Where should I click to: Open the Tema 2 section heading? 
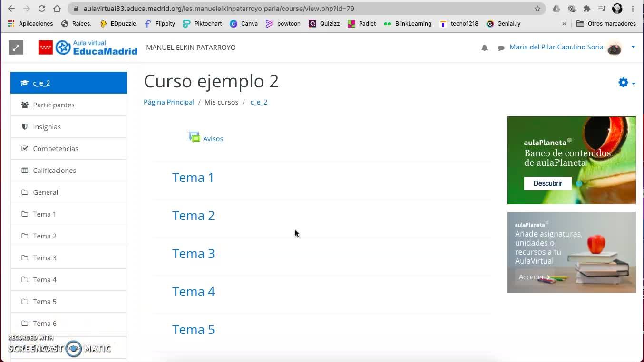pos(194,215)
